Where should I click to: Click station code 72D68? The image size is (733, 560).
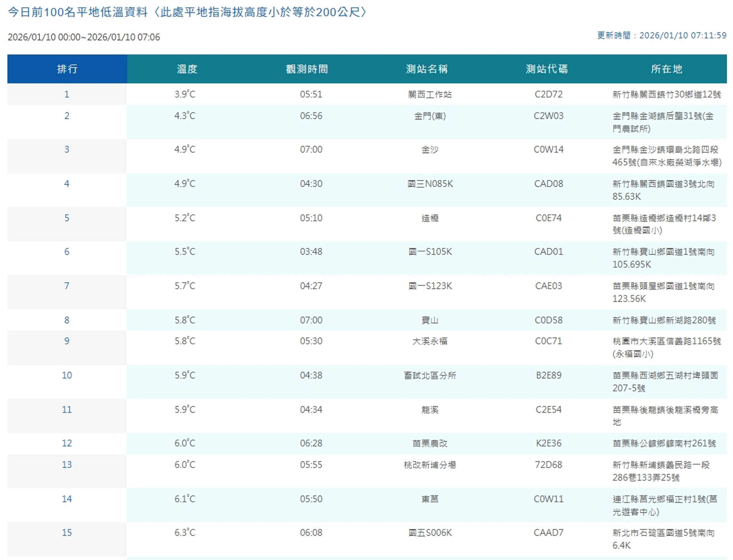click(x=548, y=465)
